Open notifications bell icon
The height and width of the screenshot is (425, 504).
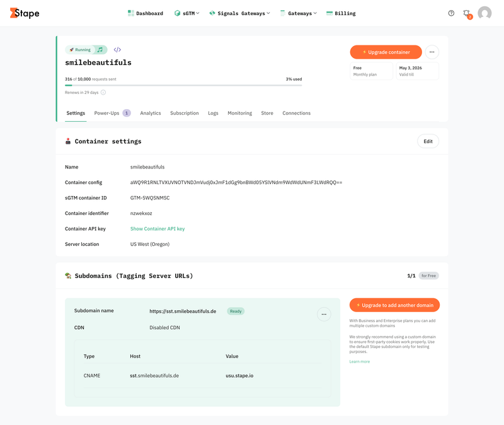[x=466, y=13]
